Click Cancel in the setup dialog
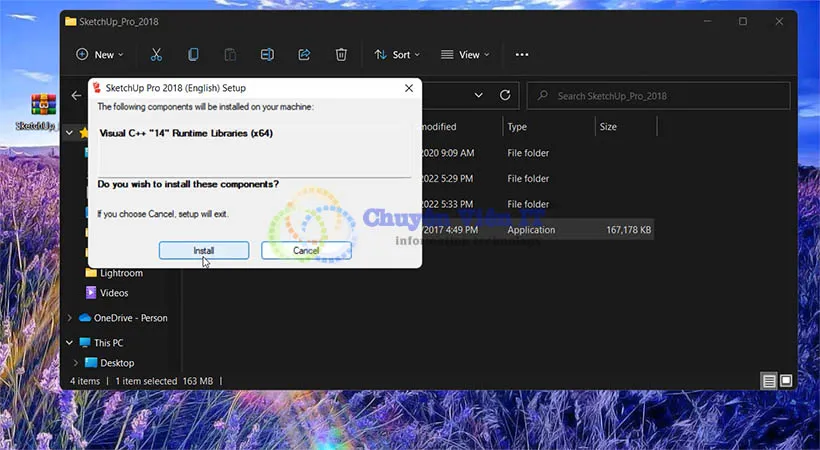This screenshot has height=450, width=820. click(306, 250)
